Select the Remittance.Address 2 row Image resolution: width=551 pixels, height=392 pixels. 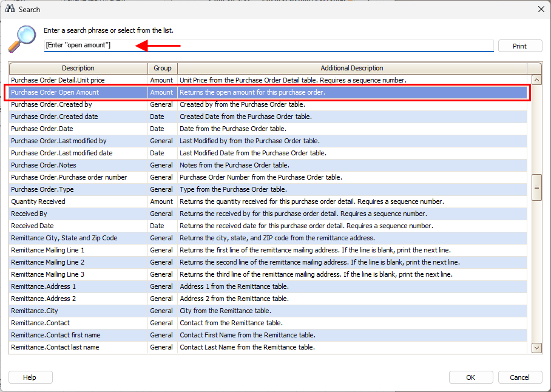pos(268,299)
